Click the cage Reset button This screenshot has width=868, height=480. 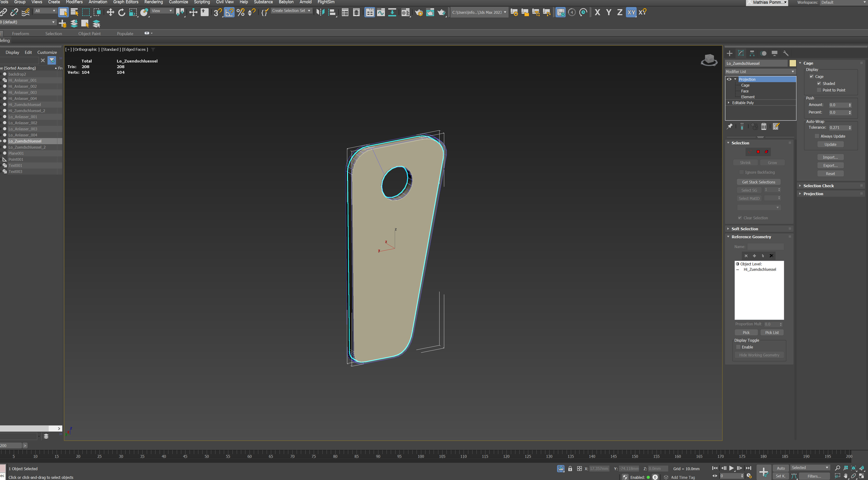(x=830, y=173)
